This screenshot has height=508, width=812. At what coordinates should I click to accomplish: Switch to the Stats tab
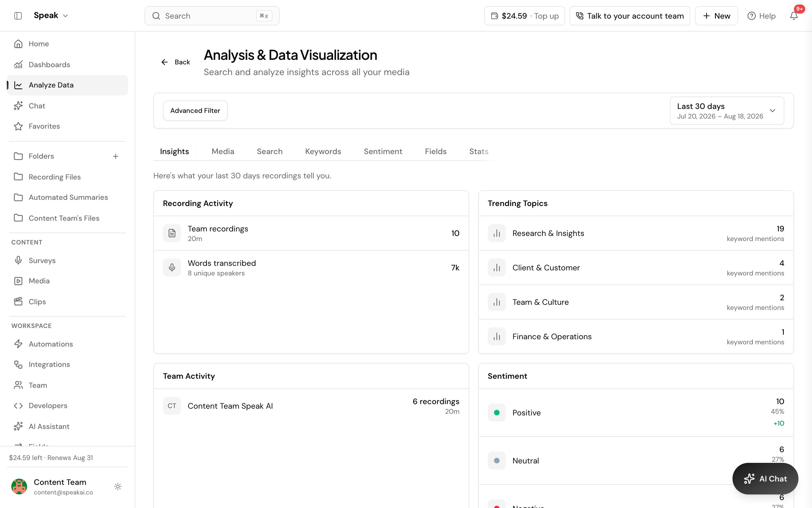(478, 152)
